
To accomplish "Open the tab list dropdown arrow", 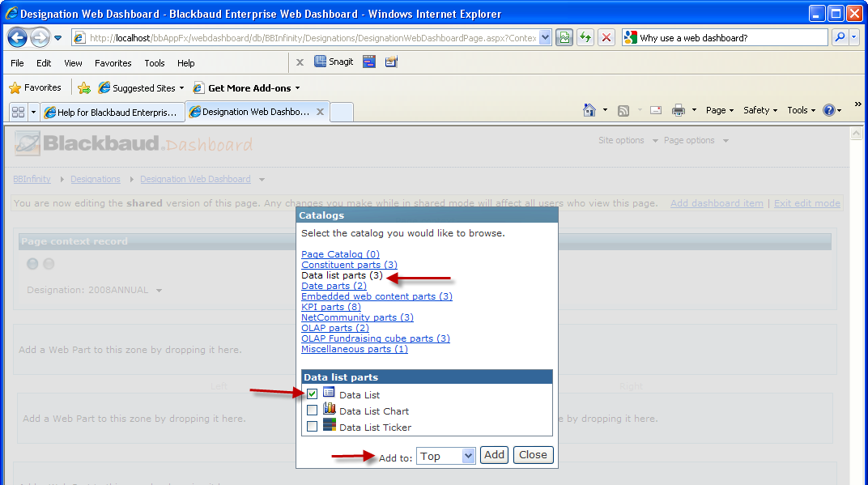I will click(33, 113).
